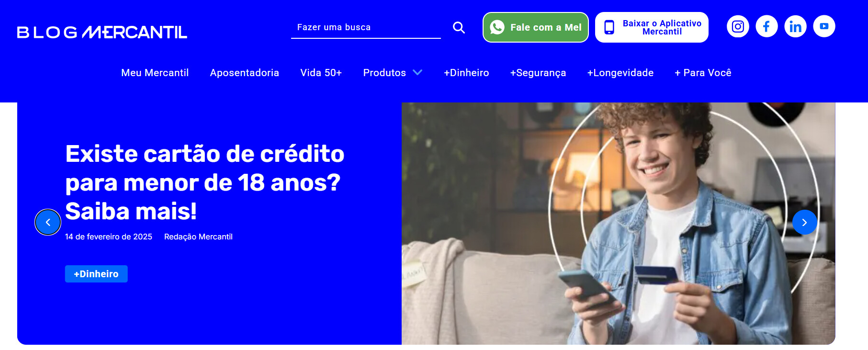
Task: Open the YouTube social icon
Action: (x=824, y=26)
